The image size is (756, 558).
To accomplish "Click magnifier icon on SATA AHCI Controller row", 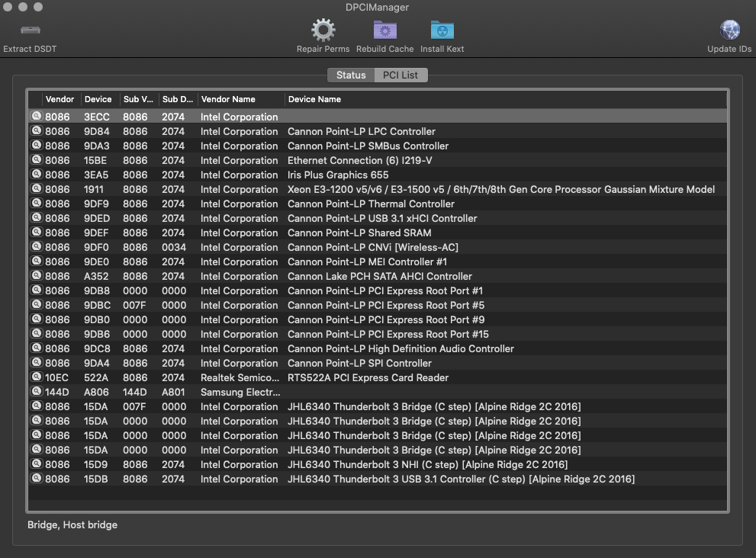I will [x=36, y=275].
